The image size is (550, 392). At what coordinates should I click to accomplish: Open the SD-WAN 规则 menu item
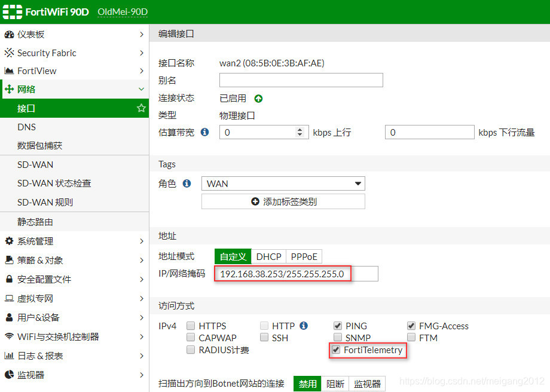[x=74, y=203]
